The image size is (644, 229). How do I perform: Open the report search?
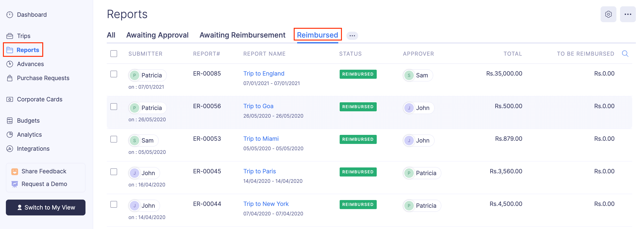(x=625, y=54)
